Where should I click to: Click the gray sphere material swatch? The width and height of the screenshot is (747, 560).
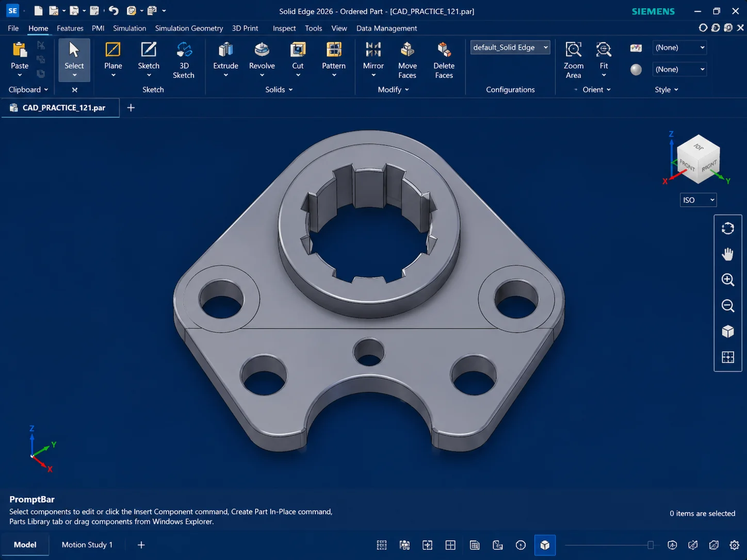tap(636, 70)
